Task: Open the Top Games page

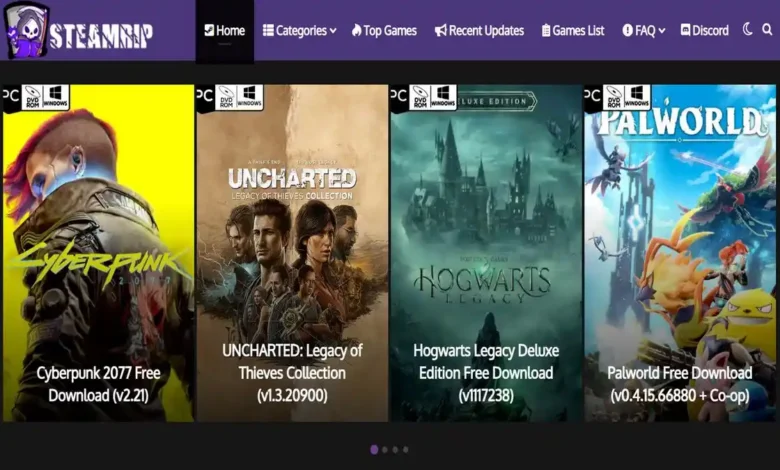Action: [x=384, y=31]
